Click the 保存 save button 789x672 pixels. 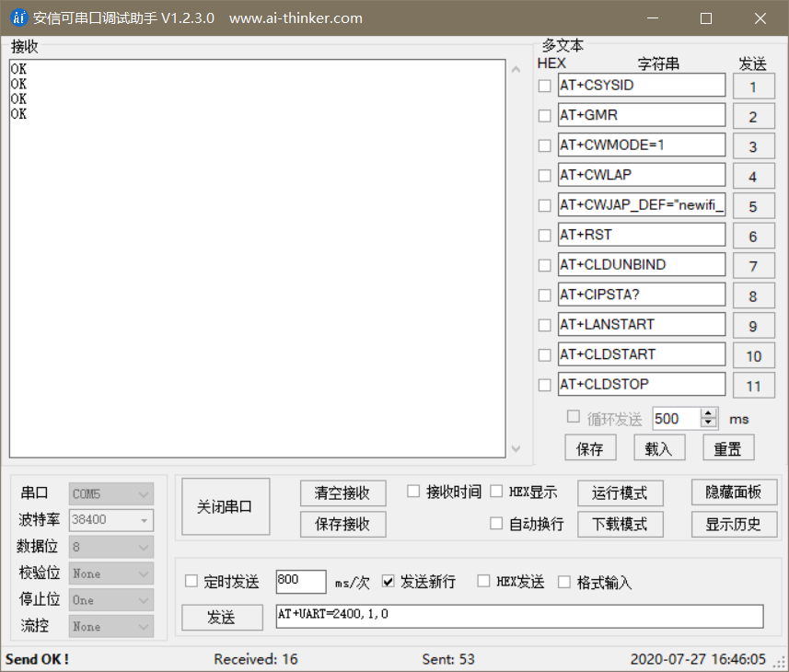(x=590, y=447)
